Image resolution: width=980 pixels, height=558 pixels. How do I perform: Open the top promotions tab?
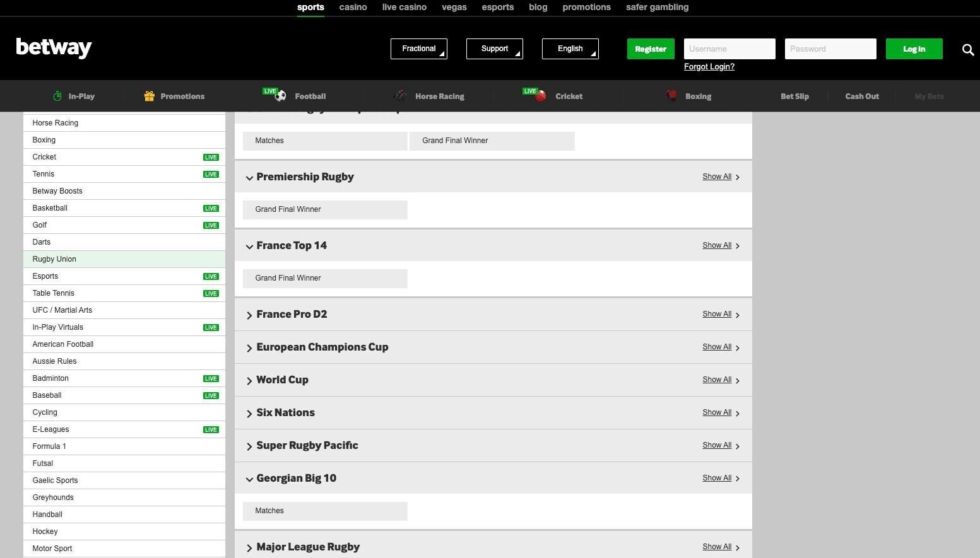(x=586, y=7)
